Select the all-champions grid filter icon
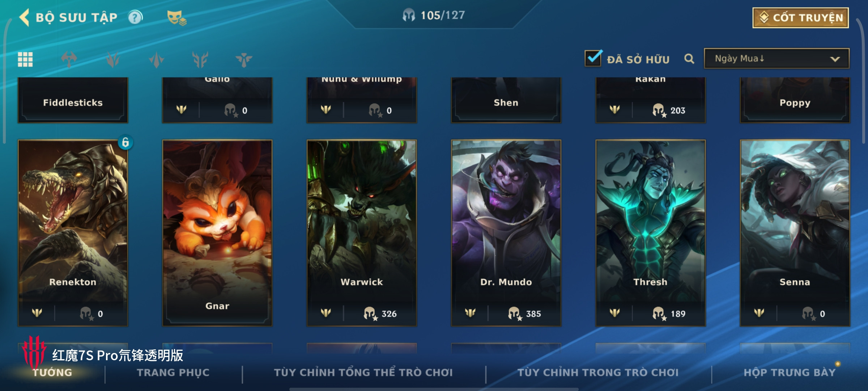Viewport: 868px width, 391px height. click(x=25, y=59)
